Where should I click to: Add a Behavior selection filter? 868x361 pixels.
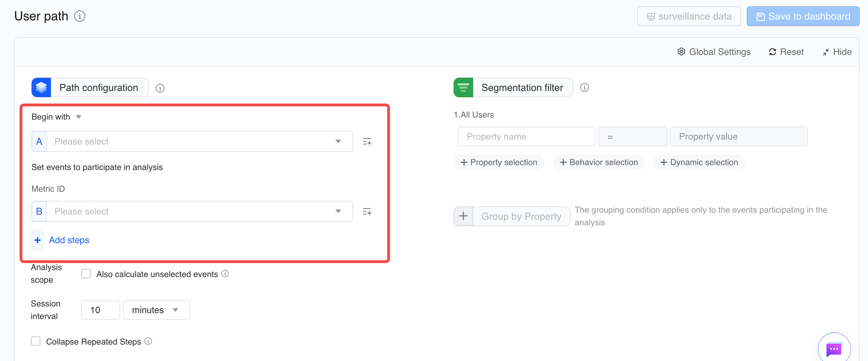(x=599, y=162)
